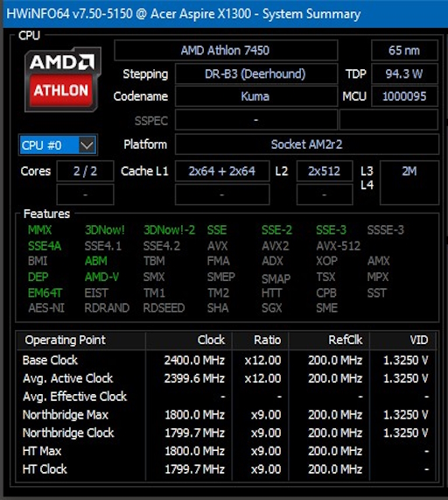The image size is (448, 500).
Task: Click the RDSEED feature label
Action: click(164, 308)
